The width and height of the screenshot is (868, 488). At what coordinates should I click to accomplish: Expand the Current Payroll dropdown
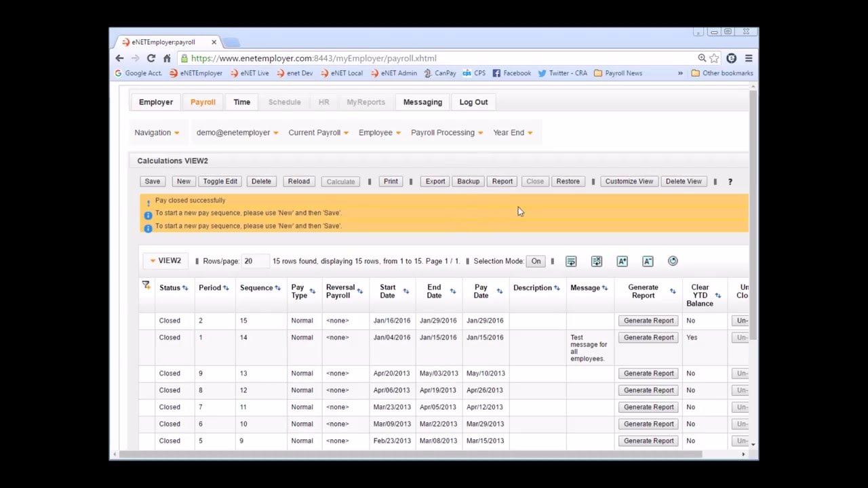pyautogui.click(x=318, y=133)
